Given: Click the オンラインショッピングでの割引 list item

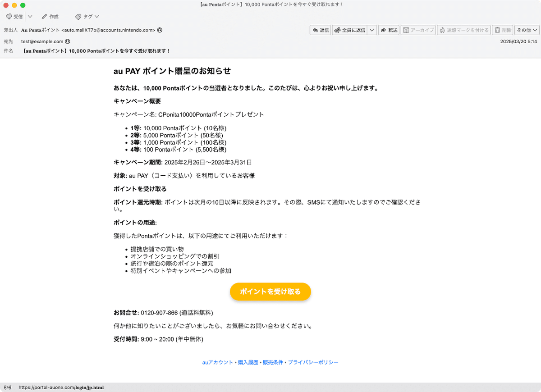Looking at the screenshot, I should click(x=175, y=256).
